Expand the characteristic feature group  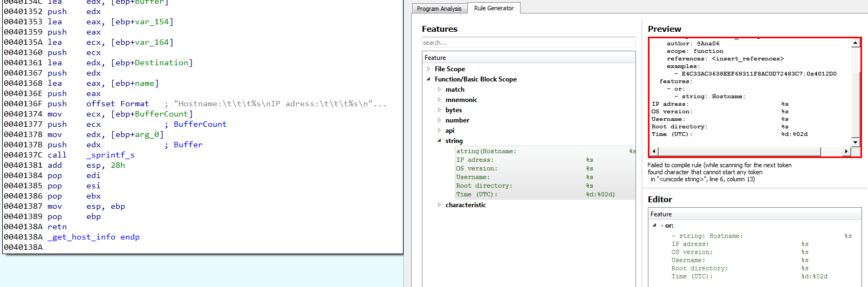coord(439,205)
